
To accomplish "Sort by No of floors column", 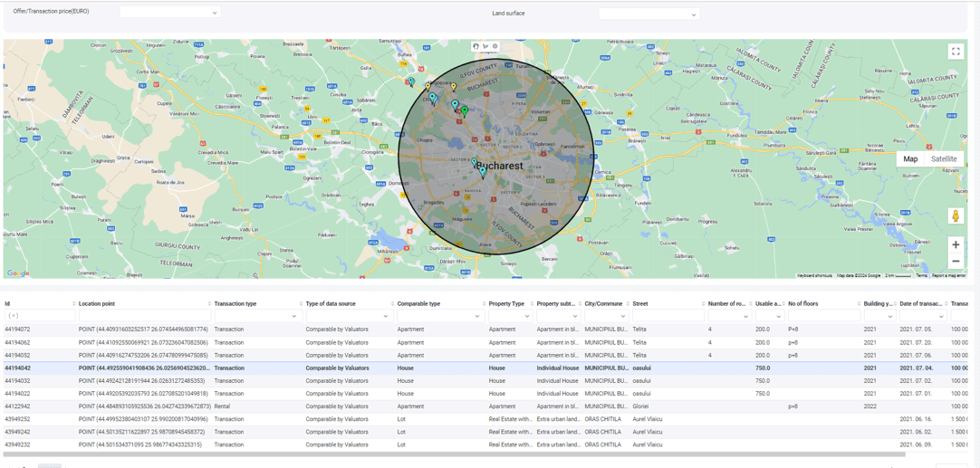I will (x=858, y=303).
